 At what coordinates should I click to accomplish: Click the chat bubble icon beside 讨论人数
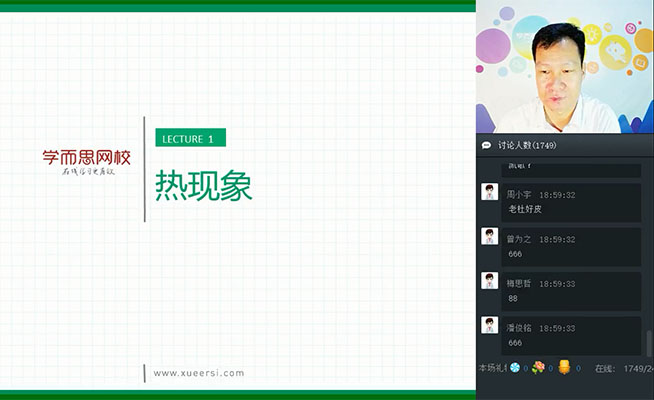tap(486, 145)
